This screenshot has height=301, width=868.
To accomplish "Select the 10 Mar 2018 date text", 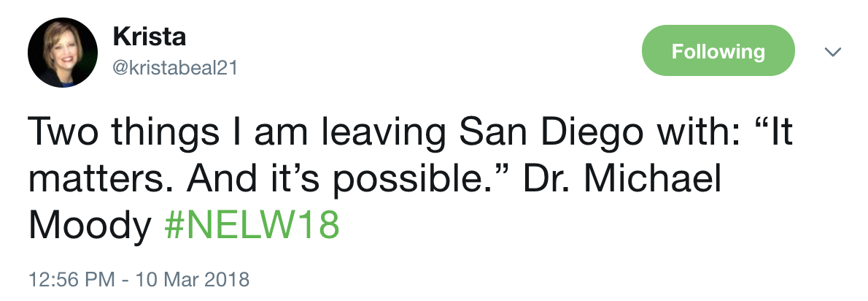I will (192, 279).
